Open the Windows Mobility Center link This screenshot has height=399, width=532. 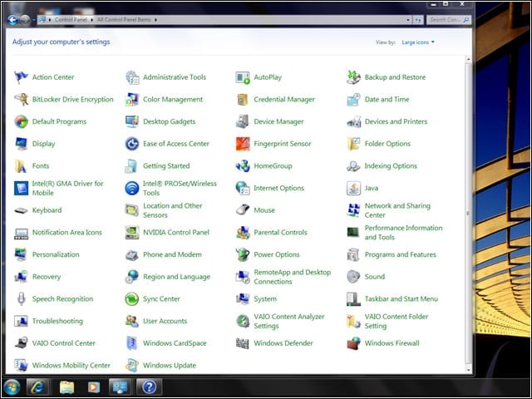(71, 366)
